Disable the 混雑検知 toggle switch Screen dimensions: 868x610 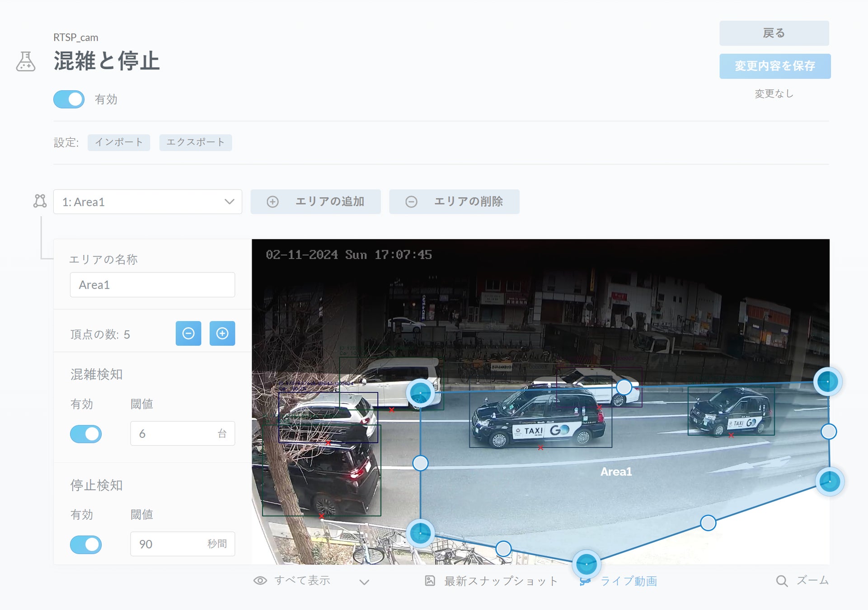pos(86,434)
